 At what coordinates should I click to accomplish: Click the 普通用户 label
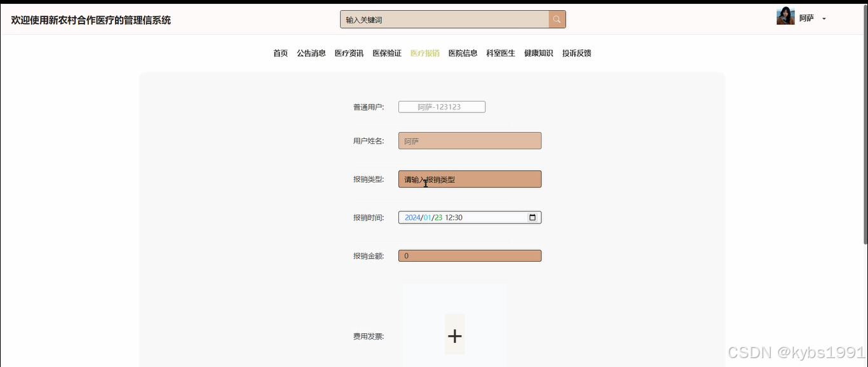click(369, 107)
